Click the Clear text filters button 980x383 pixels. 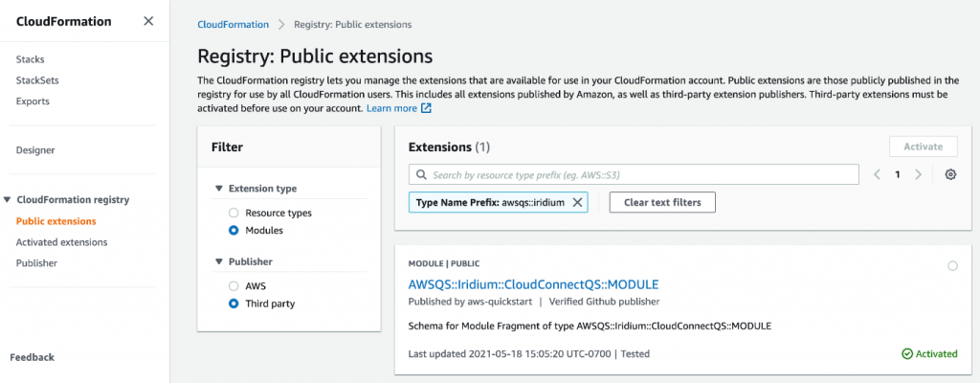[x=661, y=202]
